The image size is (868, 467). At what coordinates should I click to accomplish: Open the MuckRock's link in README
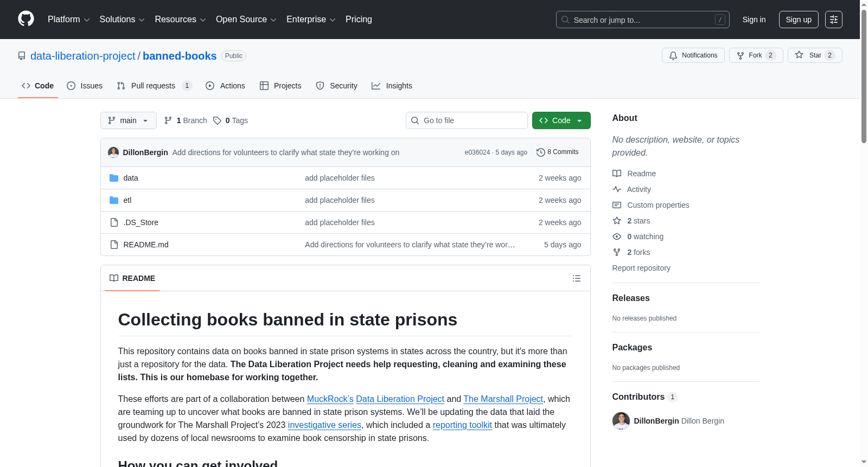(330, 399)
